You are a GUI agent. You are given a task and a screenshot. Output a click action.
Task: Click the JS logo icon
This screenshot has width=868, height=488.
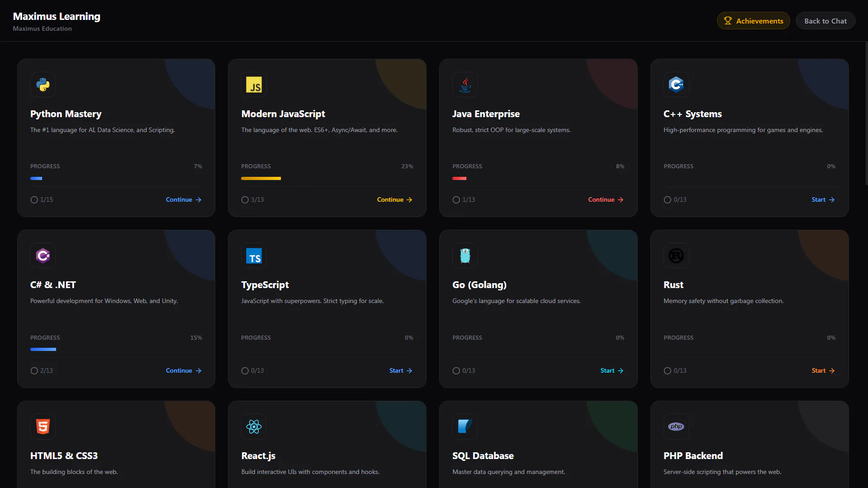[x=254, y=85]
